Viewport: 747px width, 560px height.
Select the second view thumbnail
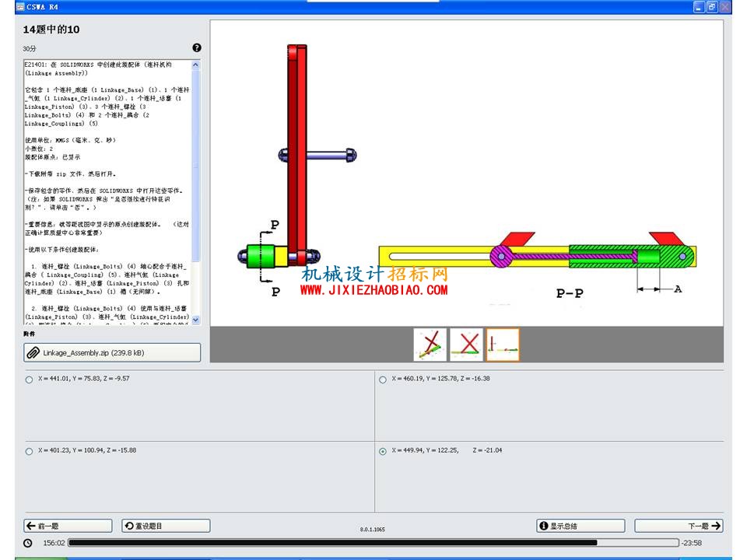tap(466, 345)
